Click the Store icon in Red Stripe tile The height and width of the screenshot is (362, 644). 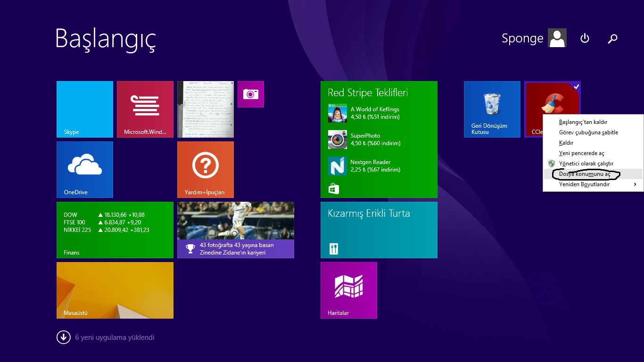(x=334, y=189)
